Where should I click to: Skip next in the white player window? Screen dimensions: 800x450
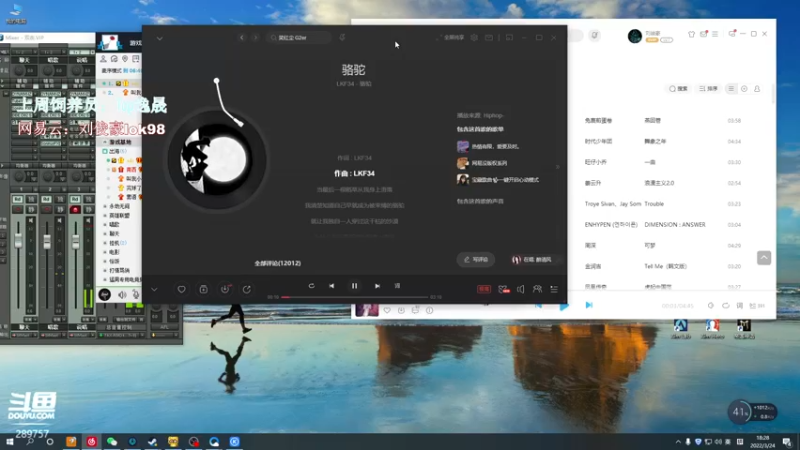[589, 305]
